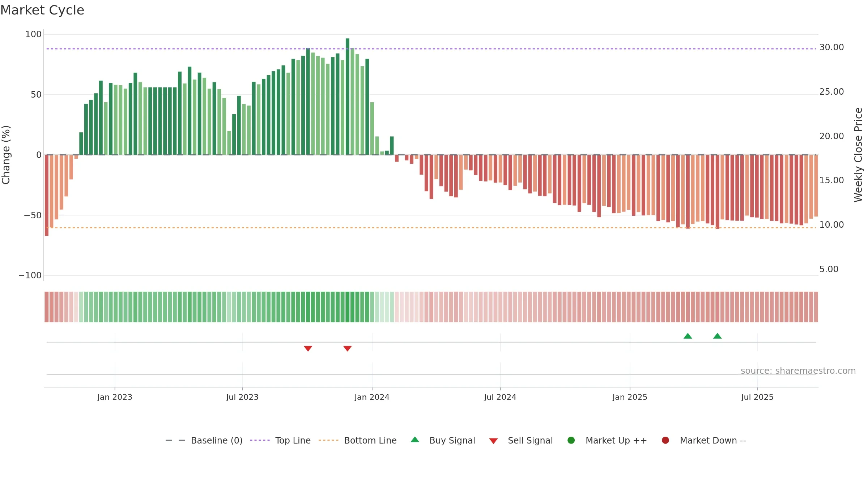Click the 15.00 price tick label

pos(831,180)
